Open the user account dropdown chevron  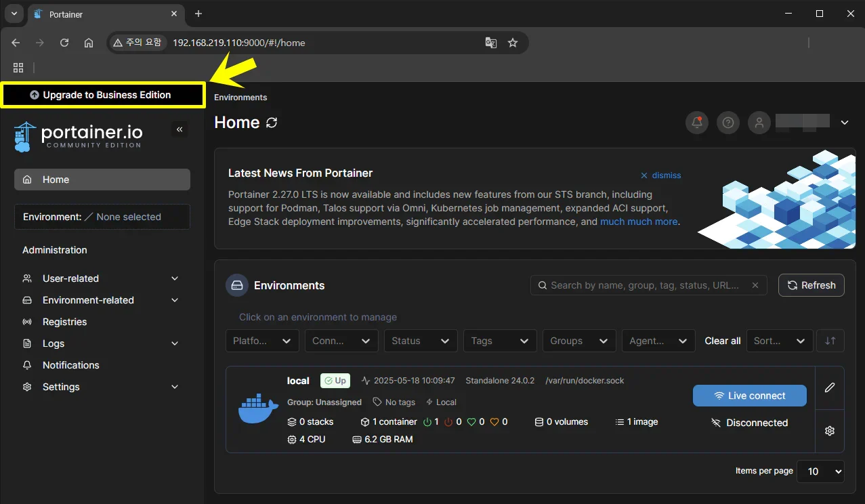pyautogui.click(x=845, y=123)
